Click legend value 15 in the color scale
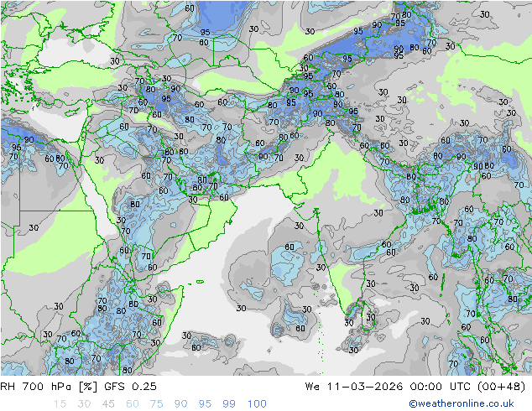 60,404
